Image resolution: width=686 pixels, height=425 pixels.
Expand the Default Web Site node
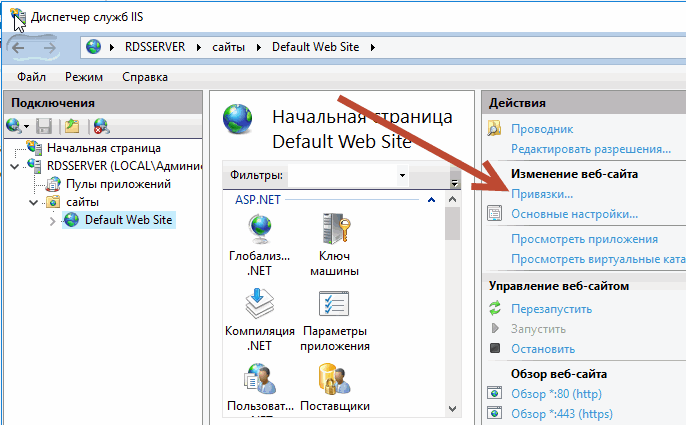(x=52, y=220)
